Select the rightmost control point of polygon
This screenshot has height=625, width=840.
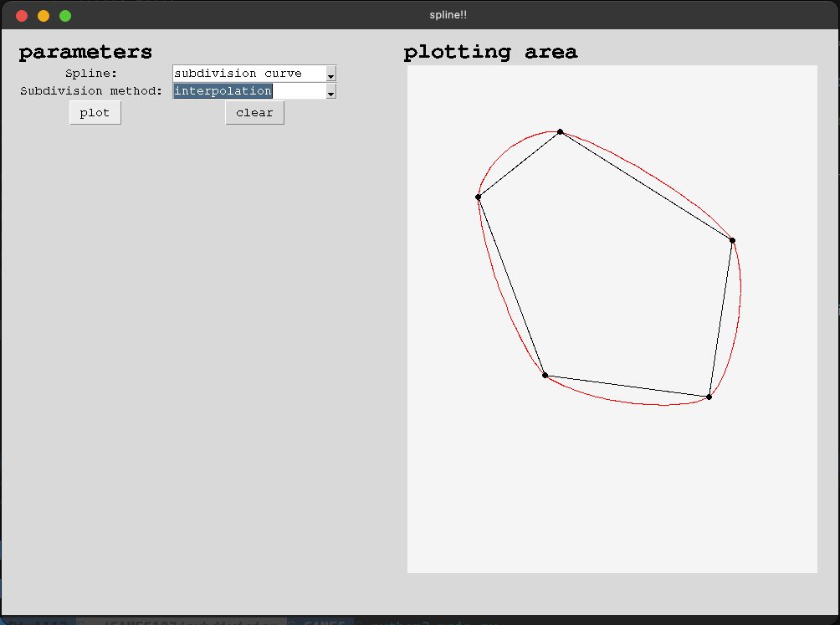click(732, 241)
